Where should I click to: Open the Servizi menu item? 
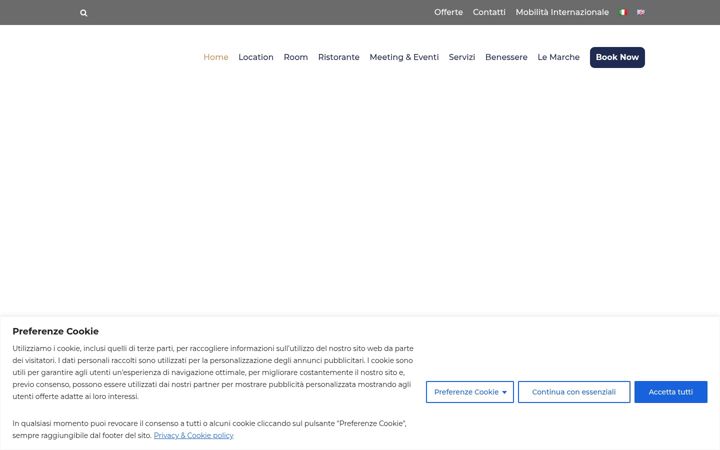pyautogui.click(x=462, y=57)
